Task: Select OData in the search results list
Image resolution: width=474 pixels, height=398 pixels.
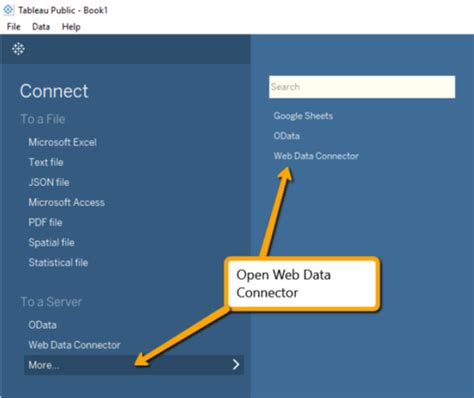Action: coord(287,136)
